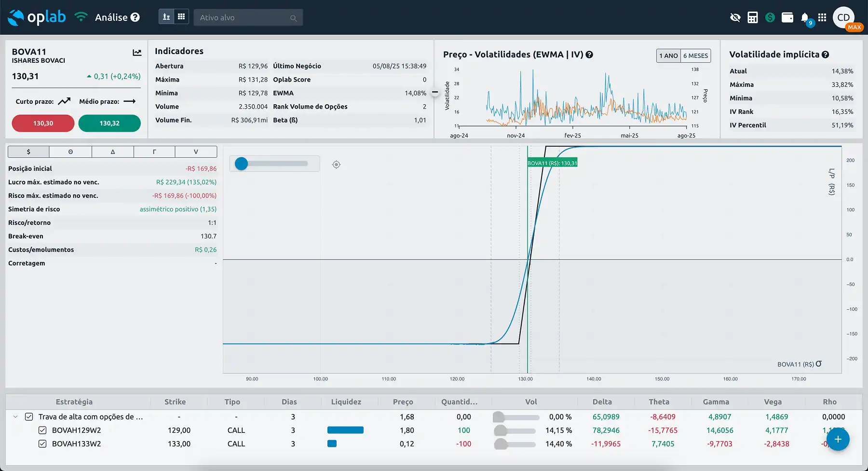Viewport: 868px width, 471px height.
Task: Adjust volatility slider for BOVAH133W2 row
Action: click(x=515, y=444)
